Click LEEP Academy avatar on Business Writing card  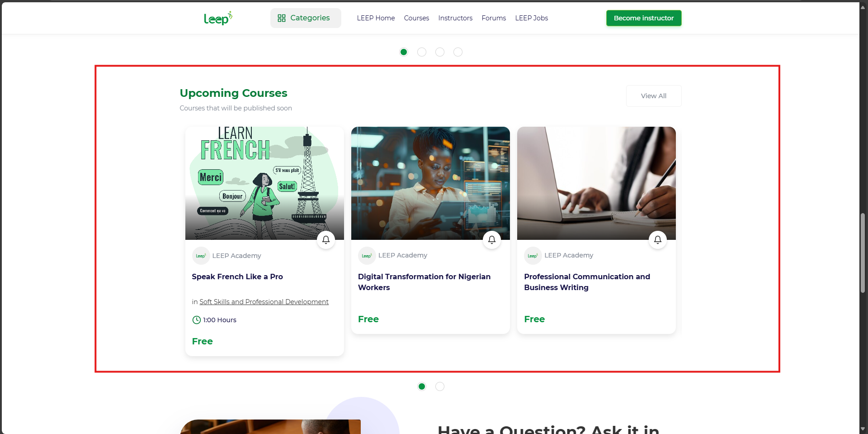coord(533,256)
